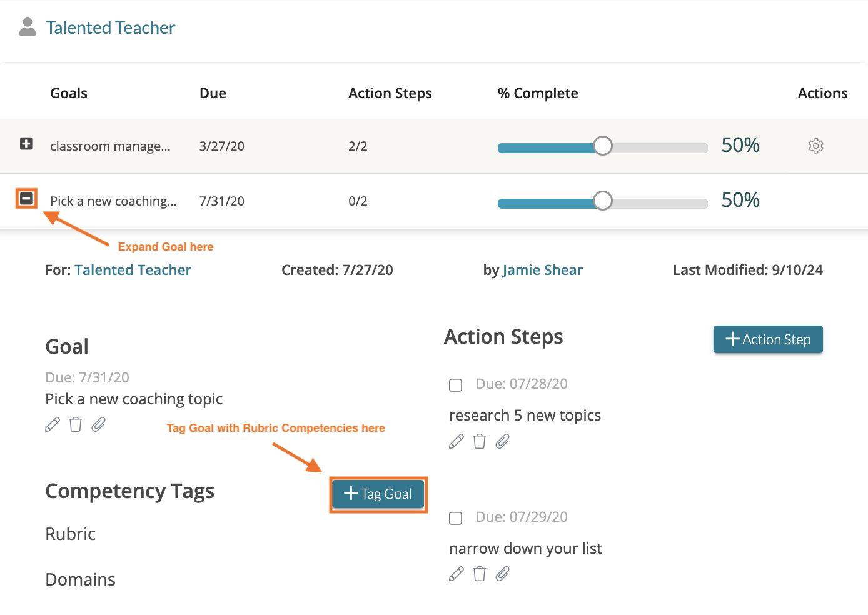Collapse the 'Pick a new coaching' goal
Screen dimensions: 868x615
coord(26,199)
